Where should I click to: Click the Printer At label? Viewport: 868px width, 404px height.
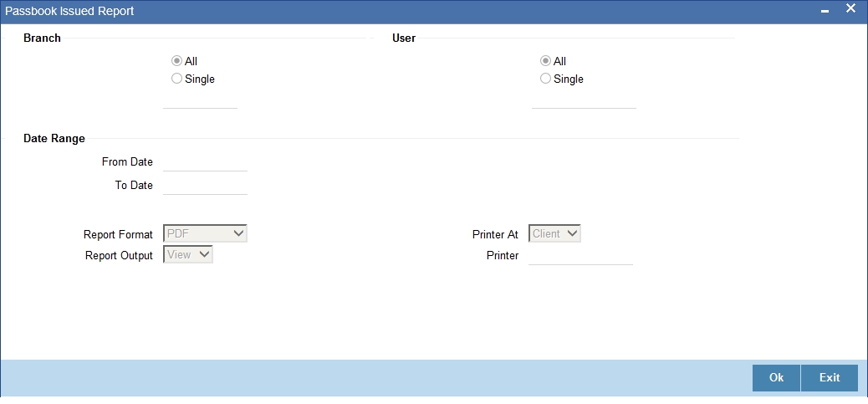coord(495,235)
